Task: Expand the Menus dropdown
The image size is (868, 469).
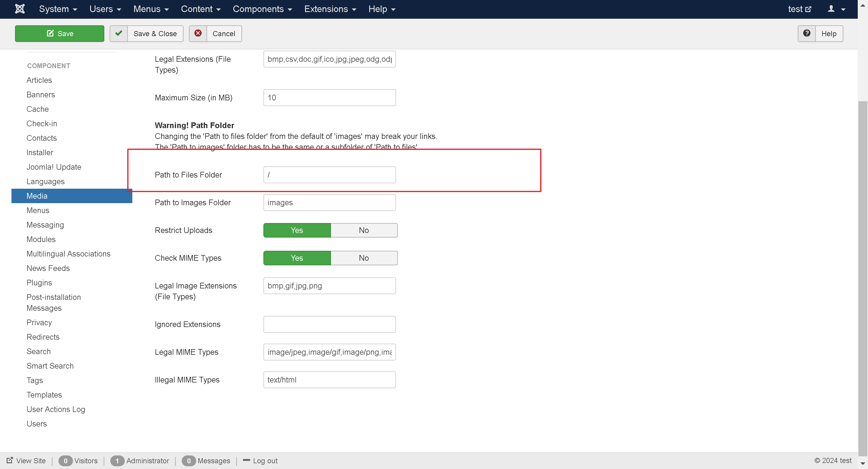Action: click(151, 9)
